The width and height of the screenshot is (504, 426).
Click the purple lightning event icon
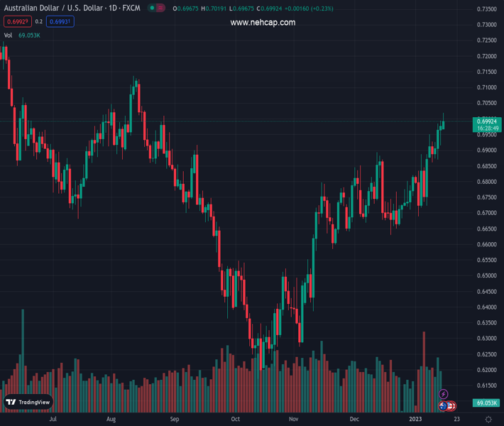coord(444,394)
